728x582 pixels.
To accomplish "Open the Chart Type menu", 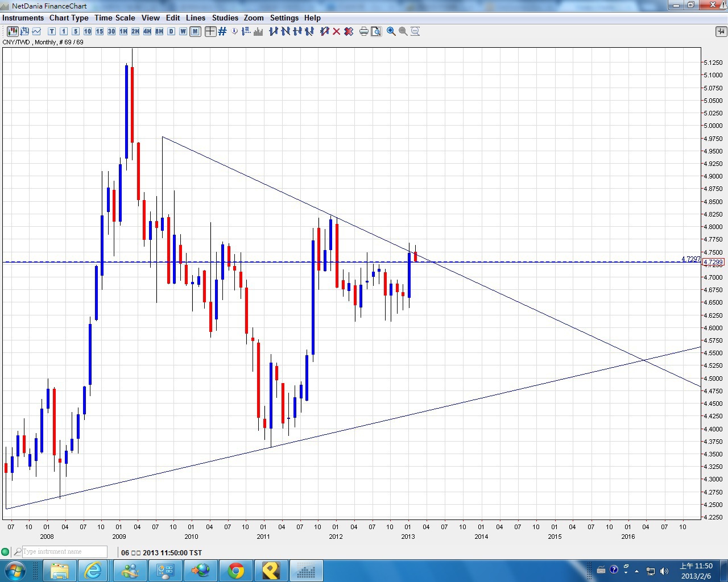I will pos(69,18).
